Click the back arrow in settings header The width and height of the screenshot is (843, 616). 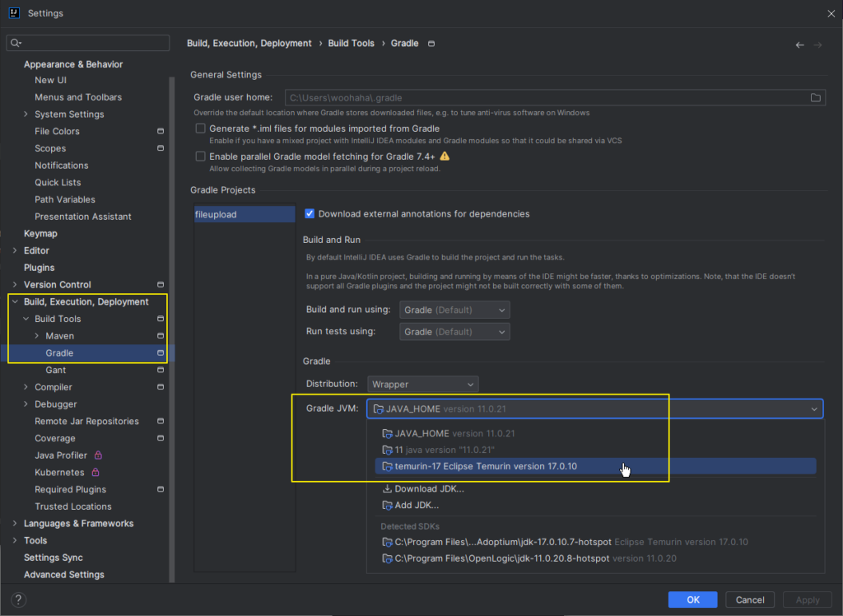pos(799,45)
